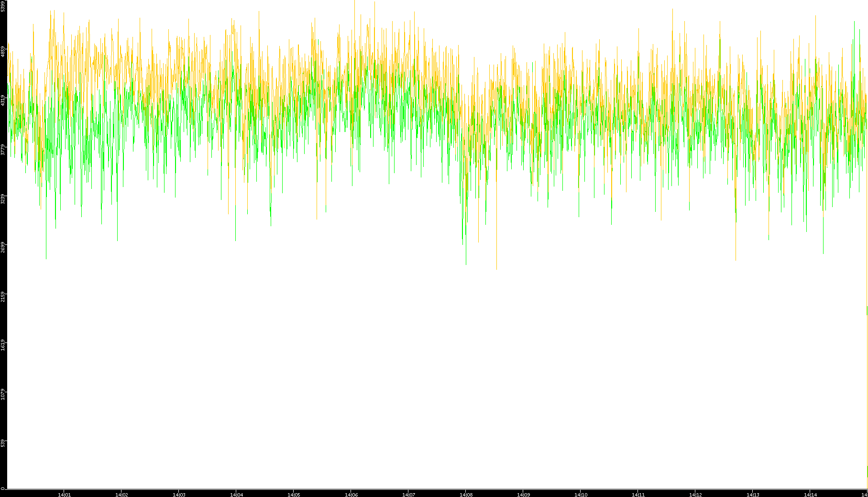Viewport: 868px width, 497px height.
Task: Click the 4319 value on the vertical axis
Action: [x=3, y=100]
